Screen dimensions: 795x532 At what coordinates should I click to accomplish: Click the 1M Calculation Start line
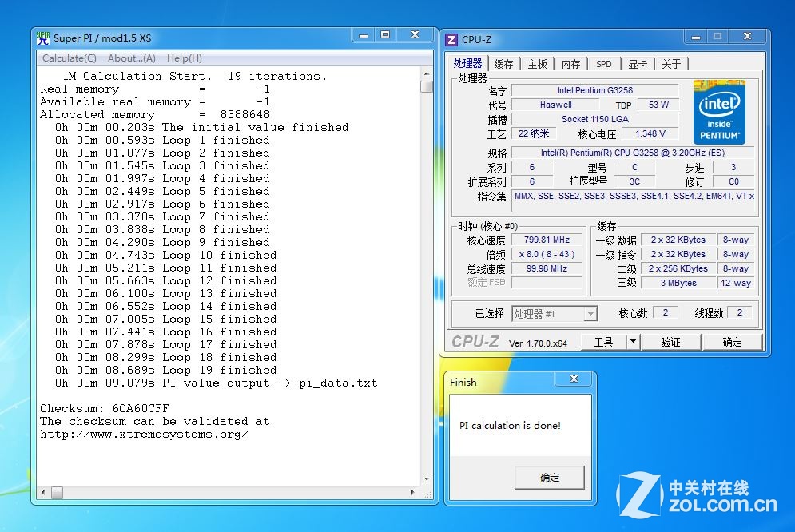click(x=195, y=76)
